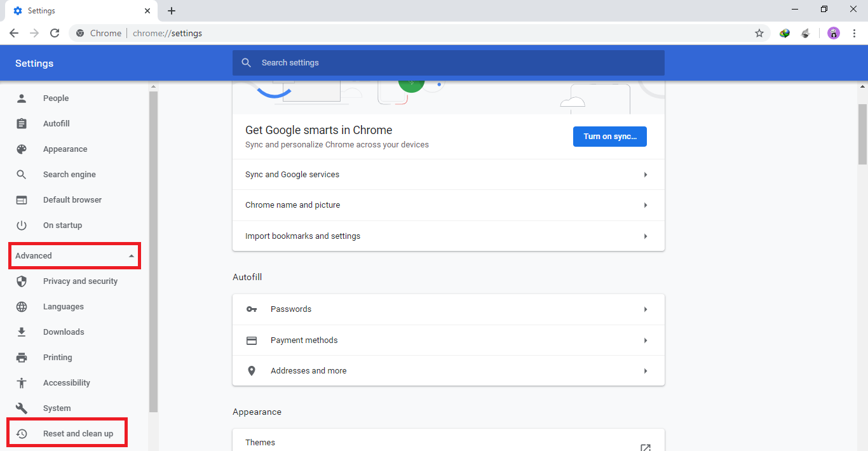
Task: Open the People settings section
Action: 56,98
